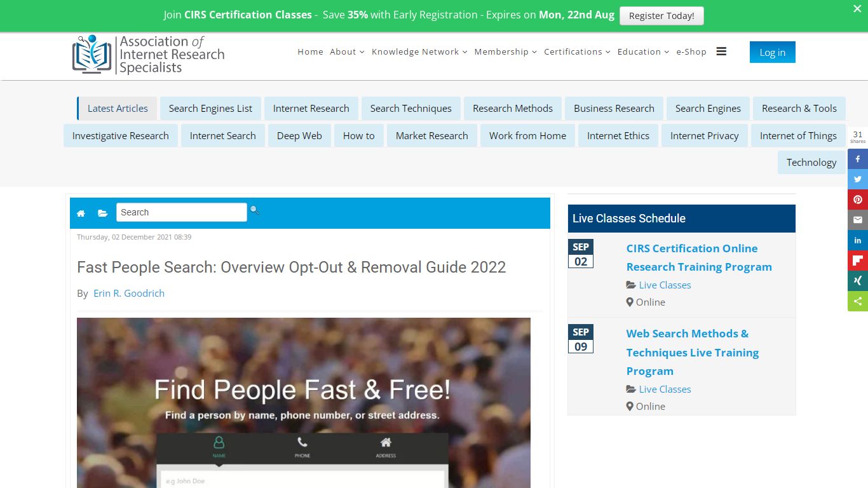Open the Research Methods category
The image size is (868, 488).
coord(513,109)
